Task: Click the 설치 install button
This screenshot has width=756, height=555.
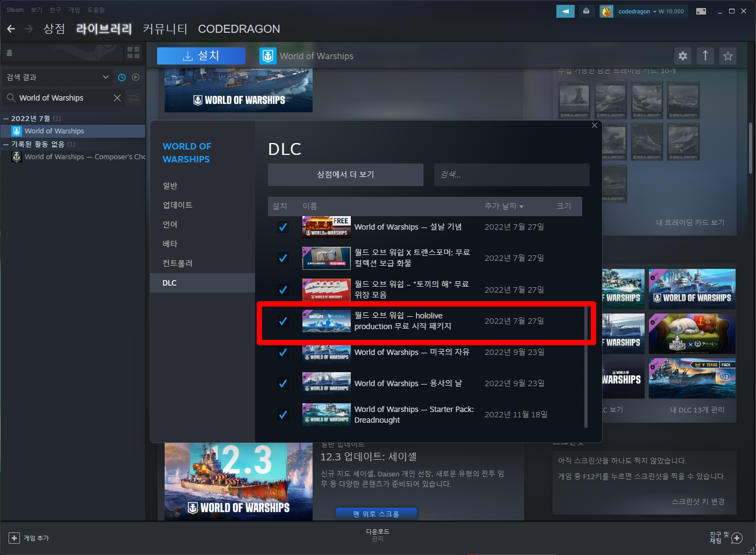Action: click(x=201, y=56)
